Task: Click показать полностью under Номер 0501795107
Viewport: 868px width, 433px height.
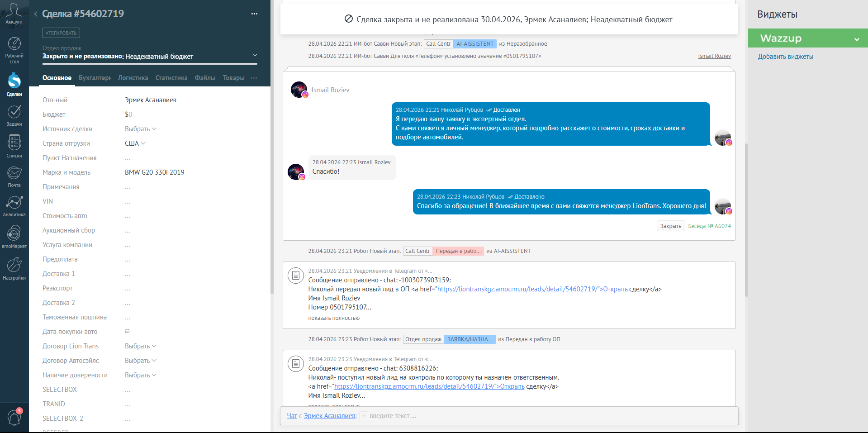Action: (334, 318)
